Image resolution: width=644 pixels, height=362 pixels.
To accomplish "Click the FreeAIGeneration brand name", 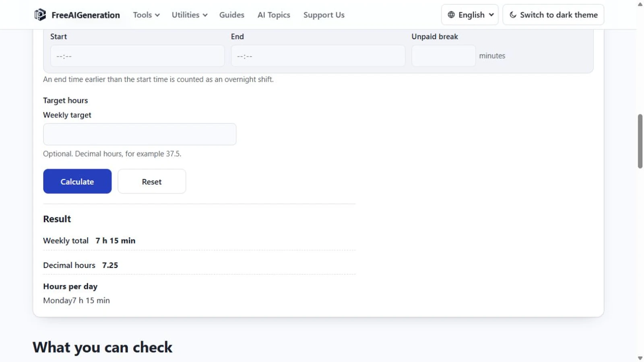I will coord(86,15).
